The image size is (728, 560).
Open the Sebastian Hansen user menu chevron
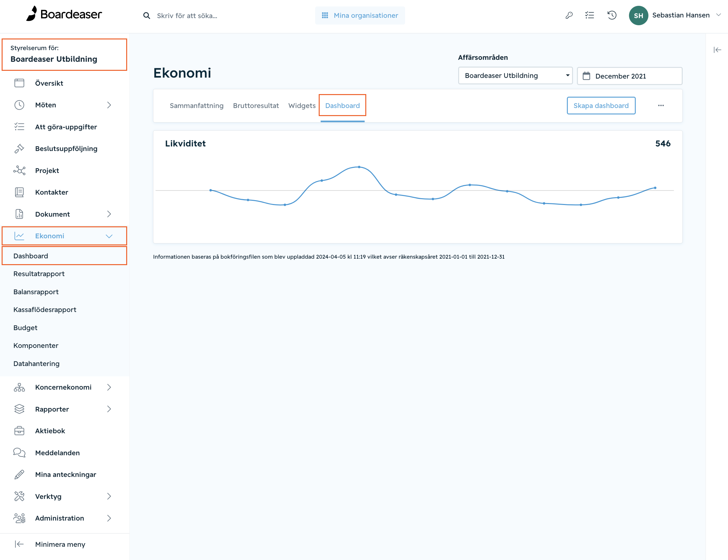(719, 15)
